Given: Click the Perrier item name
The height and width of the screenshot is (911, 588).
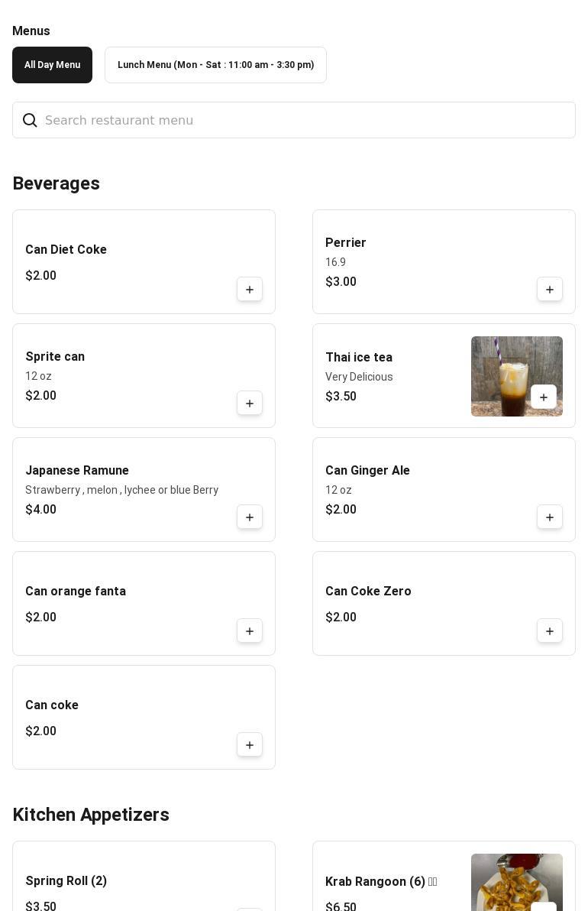Looking at the screenshot, I should click(x=346, y=243).
